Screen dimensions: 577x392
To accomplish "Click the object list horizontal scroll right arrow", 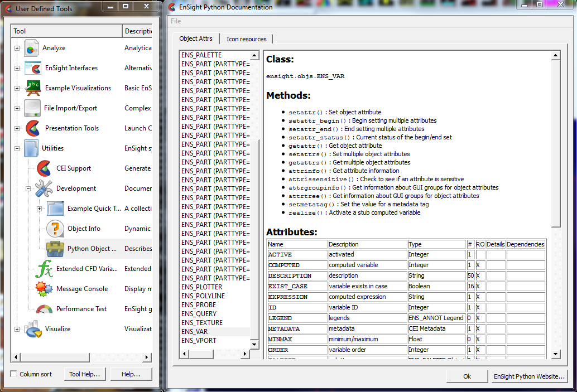I will point(245,354).
